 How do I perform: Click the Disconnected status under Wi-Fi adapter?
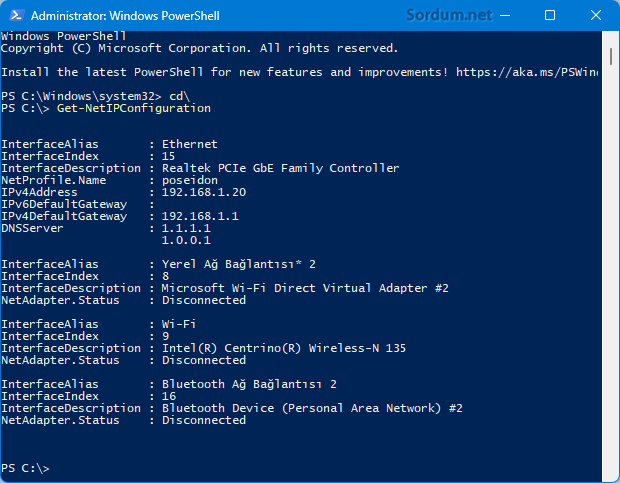(204, 360)
